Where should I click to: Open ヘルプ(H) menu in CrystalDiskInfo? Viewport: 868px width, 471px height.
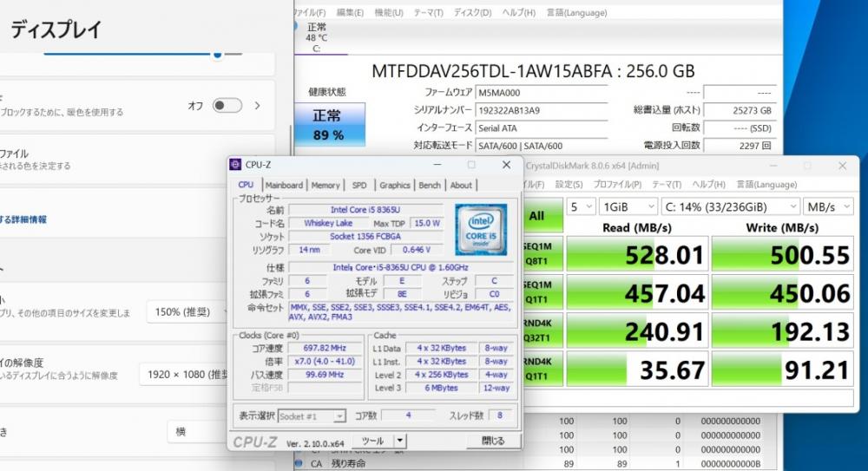pos(519,12)
